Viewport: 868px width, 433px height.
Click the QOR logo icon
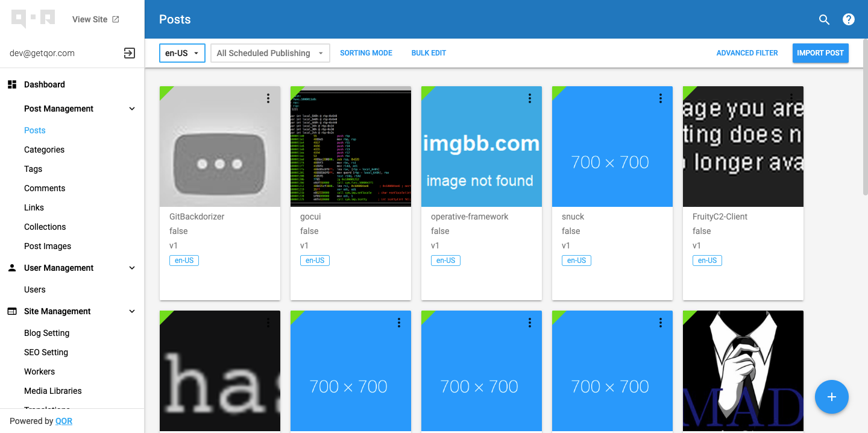pyautogui.click(x=33, y=19)
